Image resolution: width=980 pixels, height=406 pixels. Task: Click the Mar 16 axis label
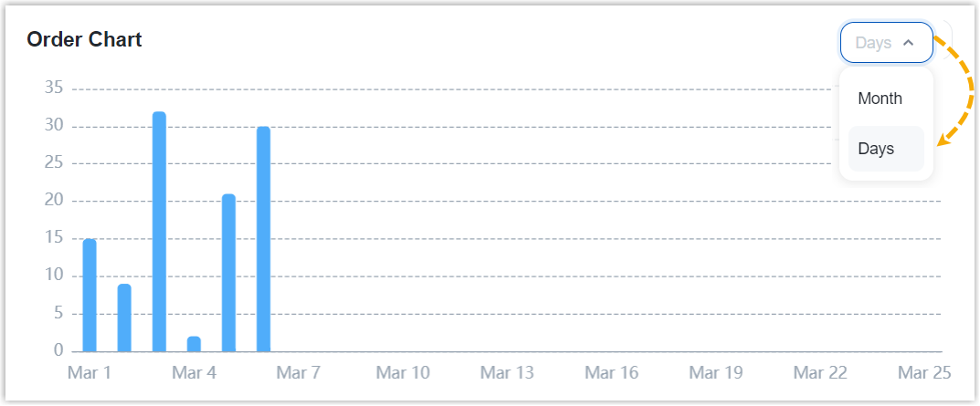[612, 372]
